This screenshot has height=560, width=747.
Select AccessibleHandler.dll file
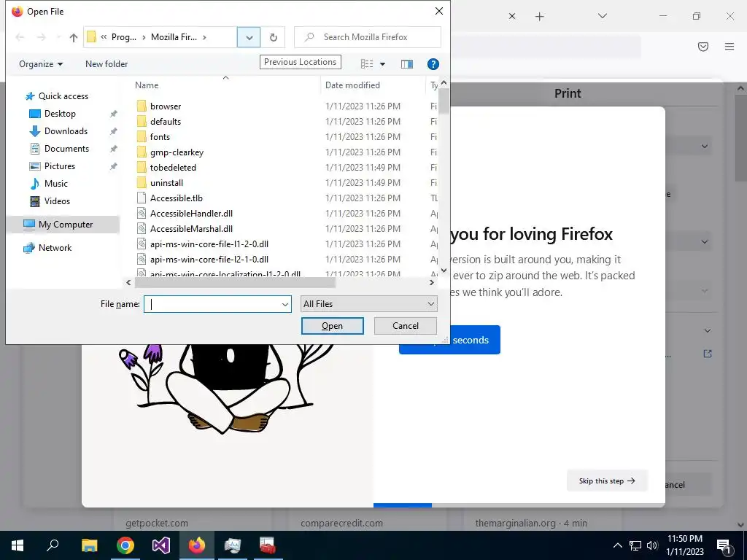pos(191,214)
